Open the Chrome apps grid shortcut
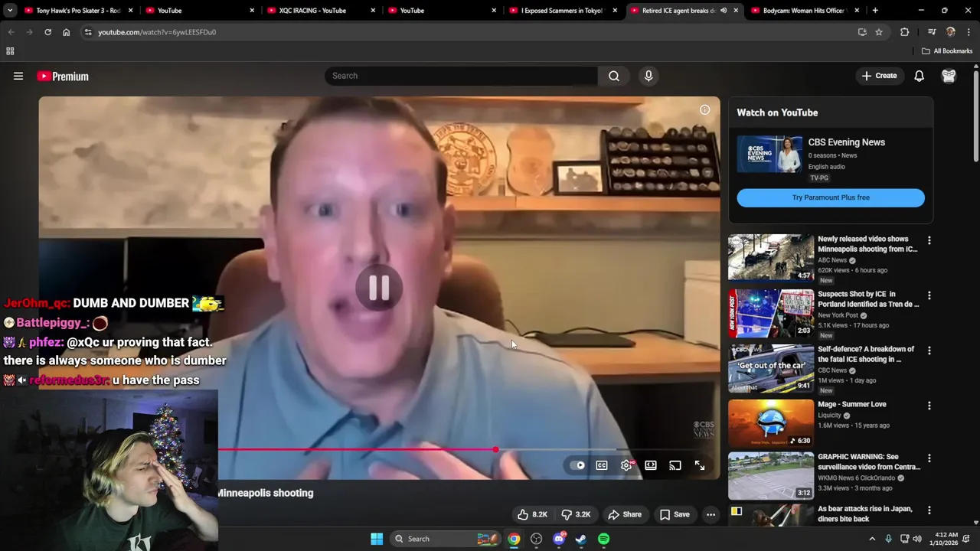The image size is (980, 551). click(x=10, y=51)
